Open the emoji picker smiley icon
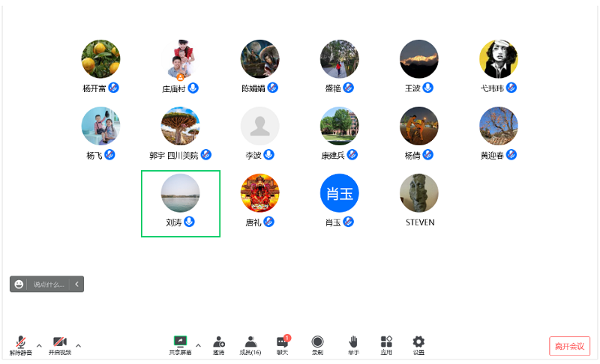 point(19,284)
